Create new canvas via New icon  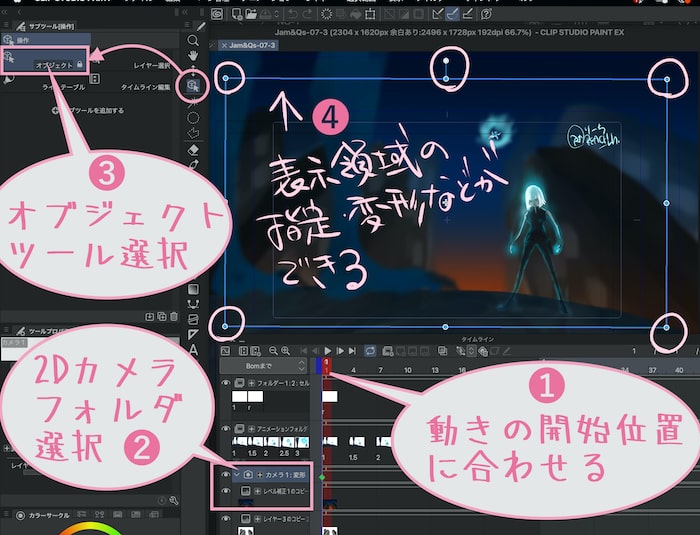pos(237,14)
